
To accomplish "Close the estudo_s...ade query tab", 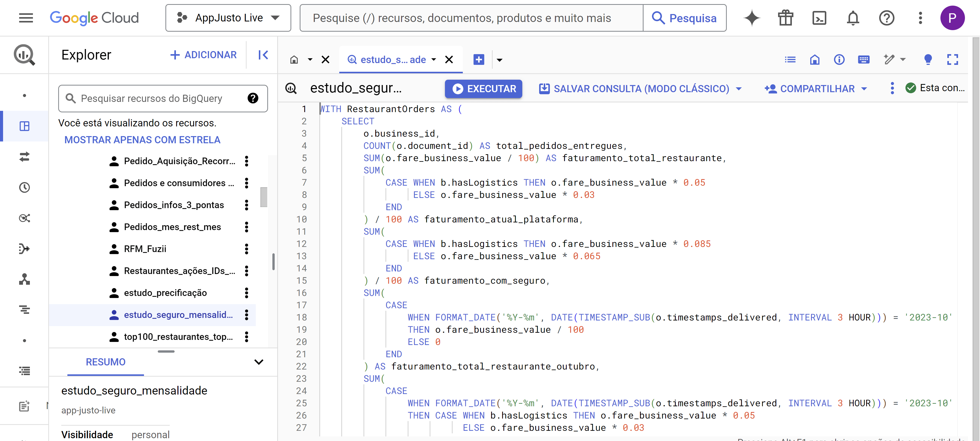I will click(449, 60).
